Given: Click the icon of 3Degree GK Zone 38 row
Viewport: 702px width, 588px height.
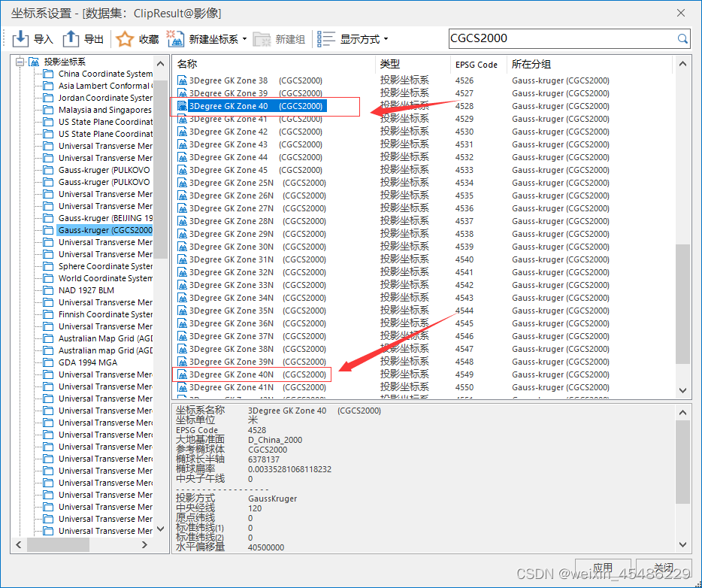Looking at the screenshot, I should [x=182, y=80].
